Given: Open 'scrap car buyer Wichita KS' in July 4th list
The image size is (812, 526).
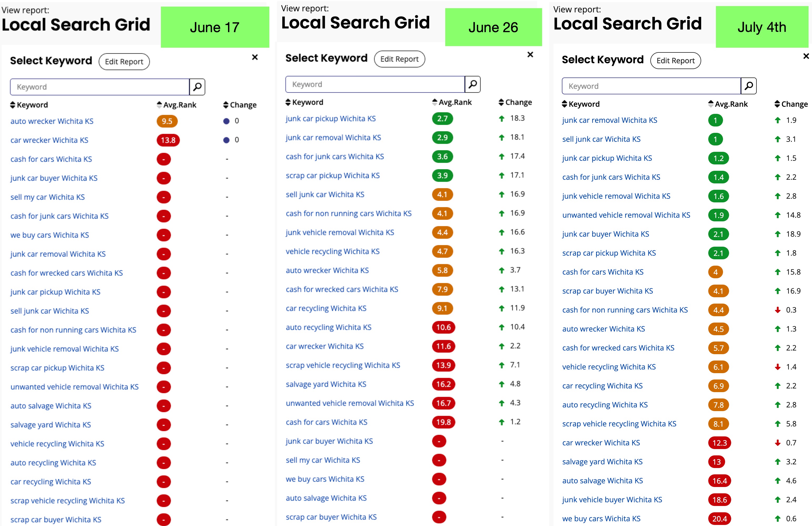Looking at the screenshot, I should click(608, 291).
